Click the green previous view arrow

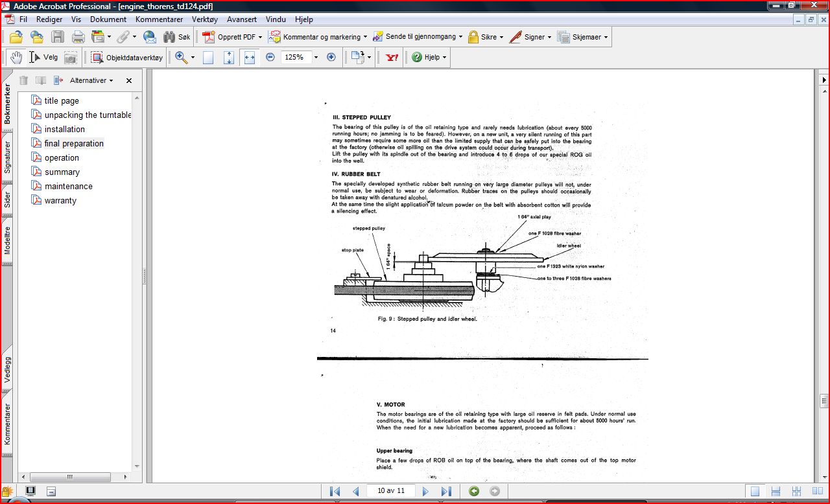[474, 491]
